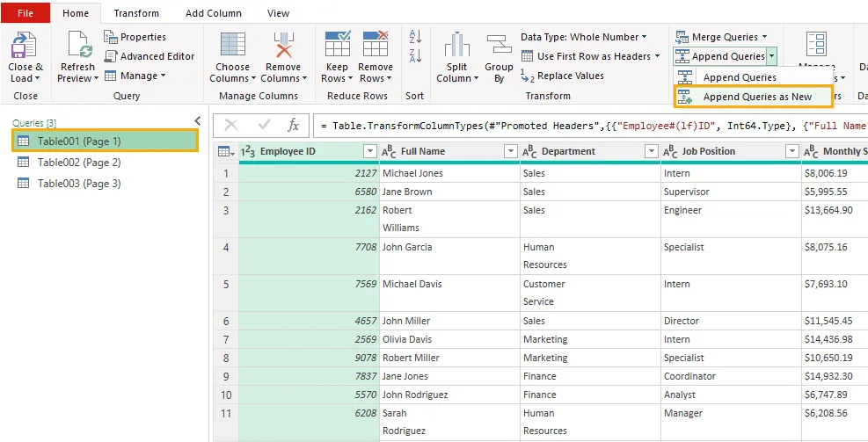Click into the formula bar text
Viewport: 868px width, 442px height.
590,126
